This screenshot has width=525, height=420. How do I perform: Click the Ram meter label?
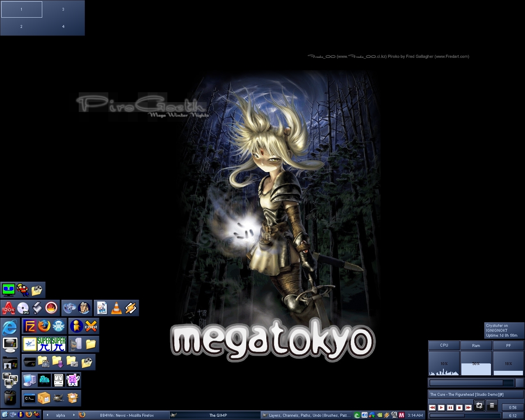(x=476, y=345)
